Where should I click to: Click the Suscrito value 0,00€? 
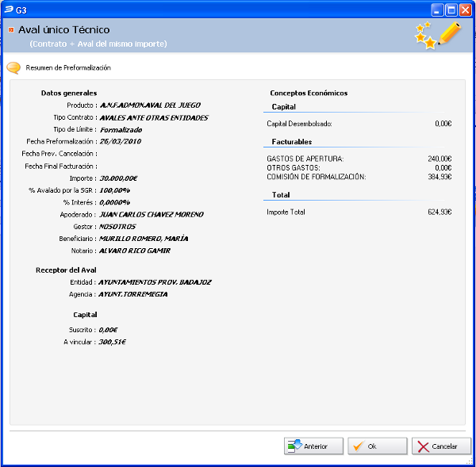108,330
